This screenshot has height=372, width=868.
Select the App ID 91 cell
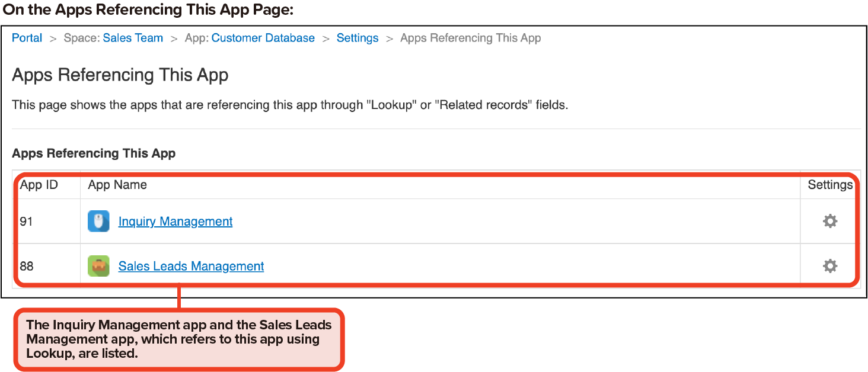(27, 222)
